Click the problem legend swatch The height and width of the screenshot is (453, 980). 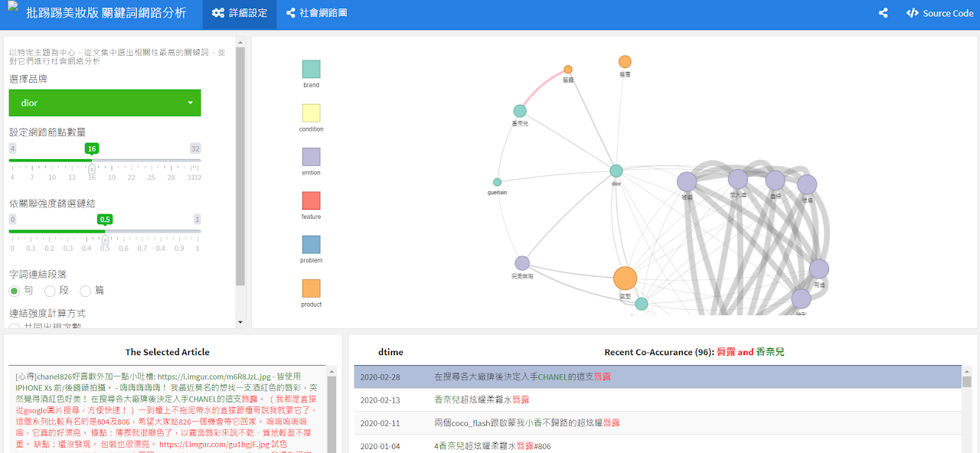311,245
